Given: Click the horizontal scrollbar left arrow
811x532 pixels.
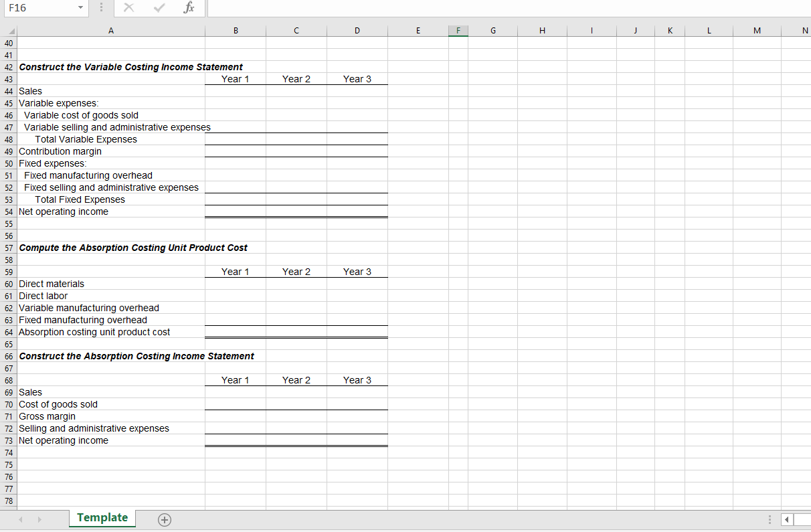Looking at the screenshot, I should [x=787, y=519].
